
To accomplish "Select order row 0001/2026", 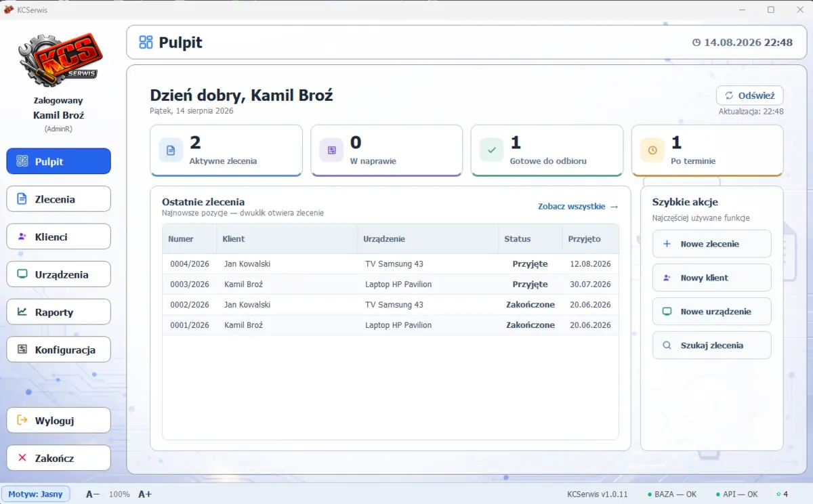I will [390, 325].
